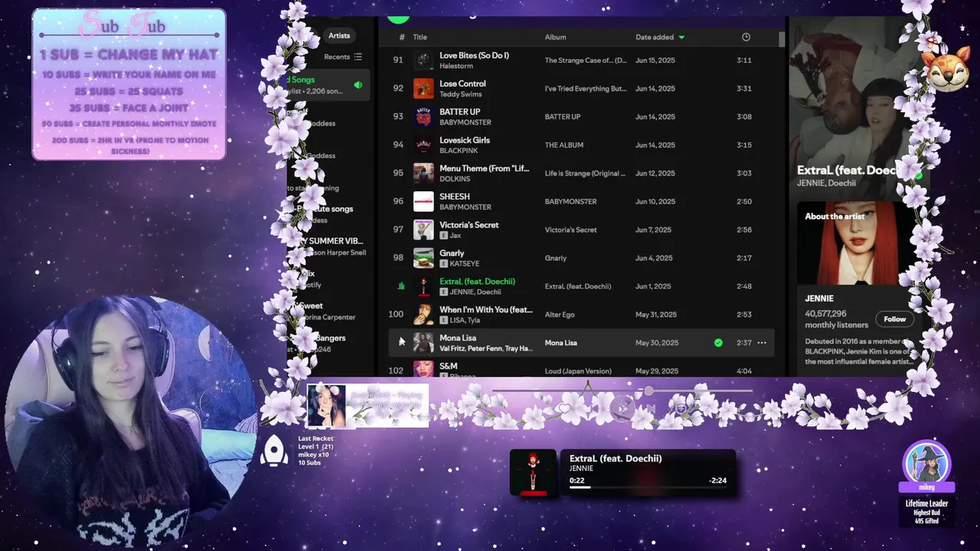Click the now-playing speaker icon in sidebar
Screen dimensions: 980x551
(x=358, y=85)
